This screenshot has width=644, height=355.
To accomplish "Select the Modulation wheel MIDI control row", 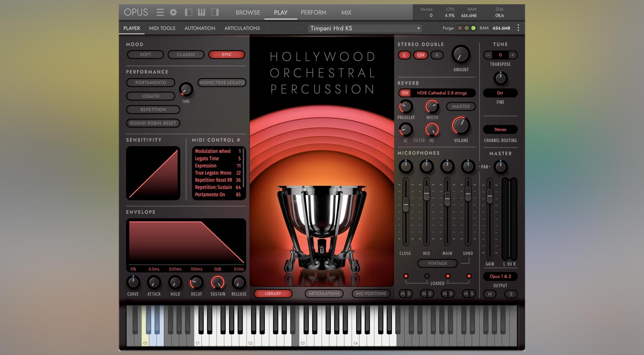I will click(x=218, y=151).
